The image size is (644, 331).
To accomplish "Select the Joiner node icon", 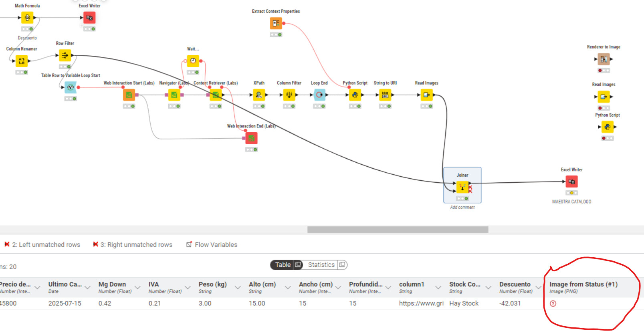I will point(462,187).
